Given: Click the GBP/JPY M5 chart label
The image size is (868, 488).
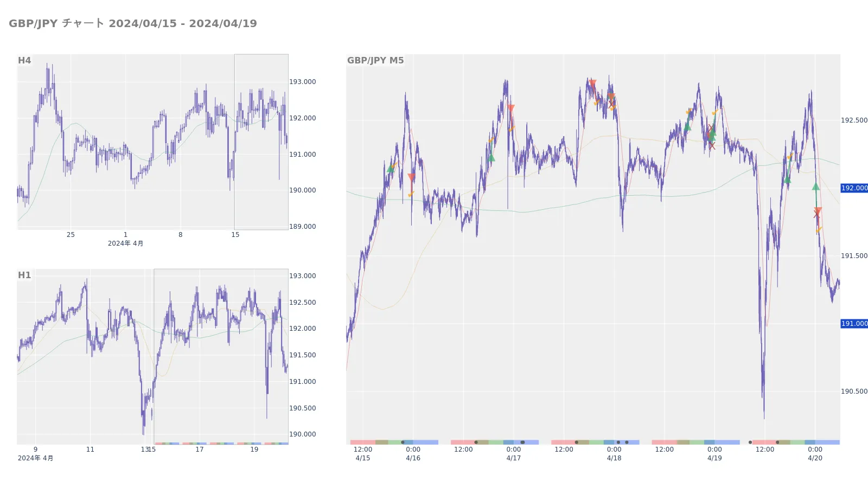Looking at the screenshot, I should [375, 60].
